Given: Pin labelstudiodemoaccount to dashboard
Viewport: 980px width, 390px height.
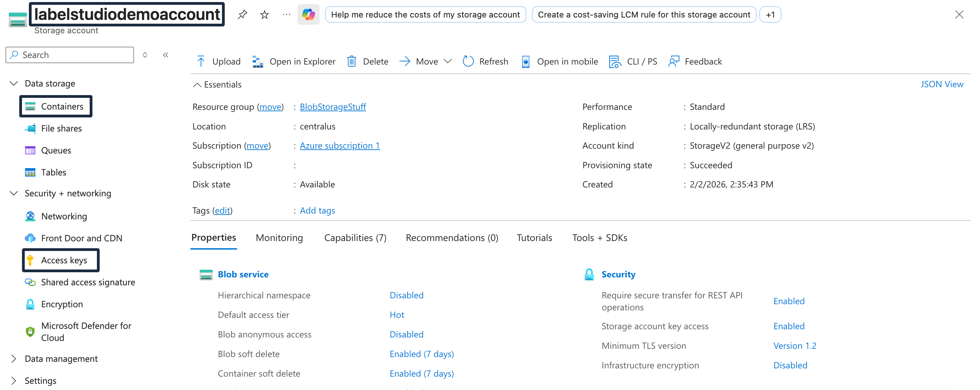Looking at the screenshot, I should point(242,14).
